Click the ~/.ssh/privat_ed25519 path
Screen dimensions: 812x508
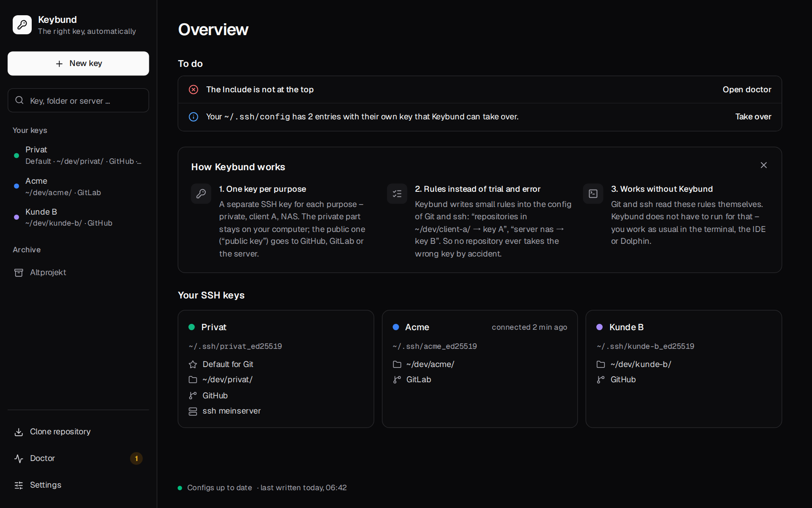(235, 346)
